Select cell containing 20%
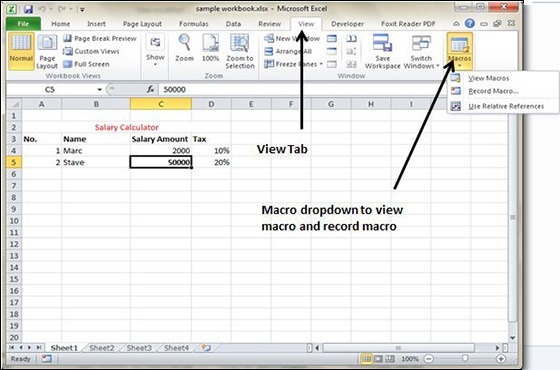The image size is (560, 370). point(211,162)
